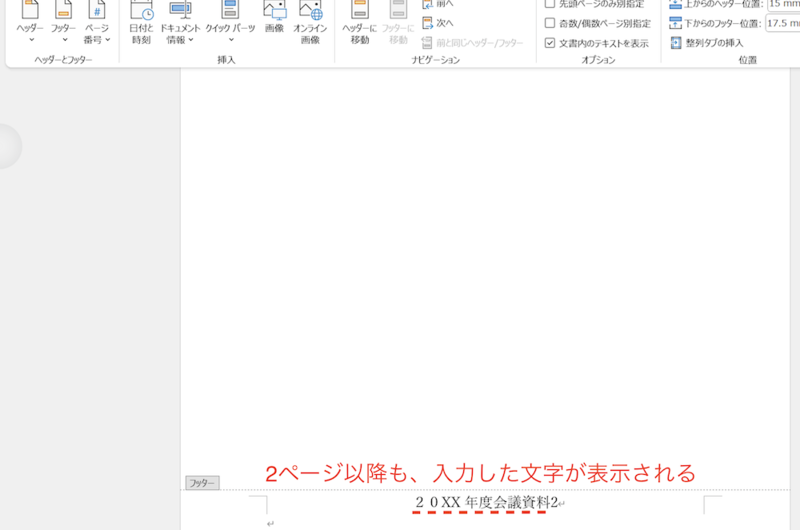This screenshot has height=530, width=800.
Task: Open the ヘッダー (Header) gallery
Action: (30, 22)
